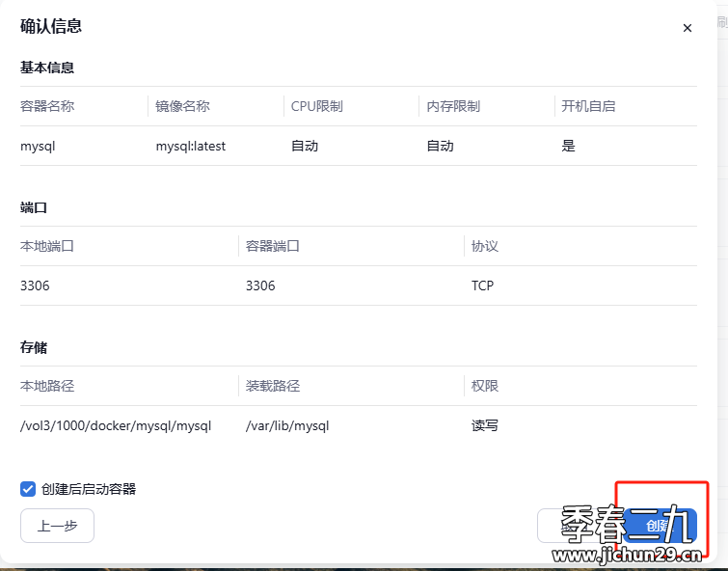Click 本地端口 column header
Screen dimensions: 728x571
[47, 246]
